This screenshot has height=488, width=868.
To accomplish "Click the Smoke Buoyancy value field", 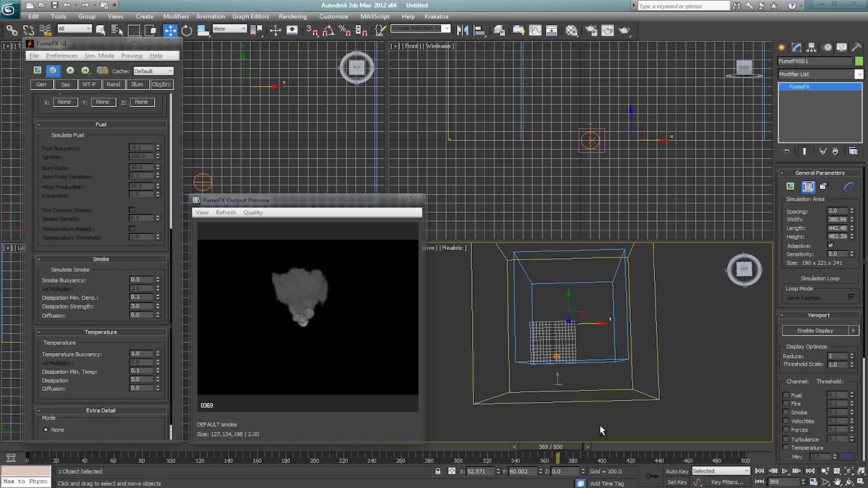I will [141, 280].
